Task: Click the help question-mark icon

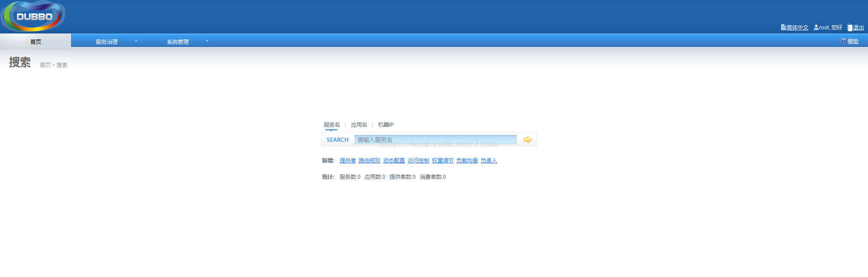Action: pos(844,41)
